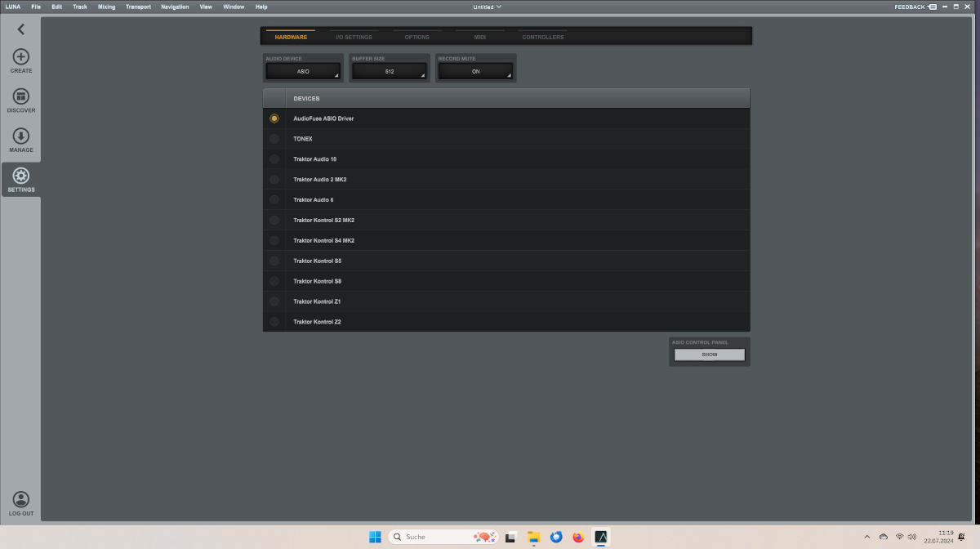980x549 pixels.
Task: Open Task View in the taskbar
Action: pos(510,537)
